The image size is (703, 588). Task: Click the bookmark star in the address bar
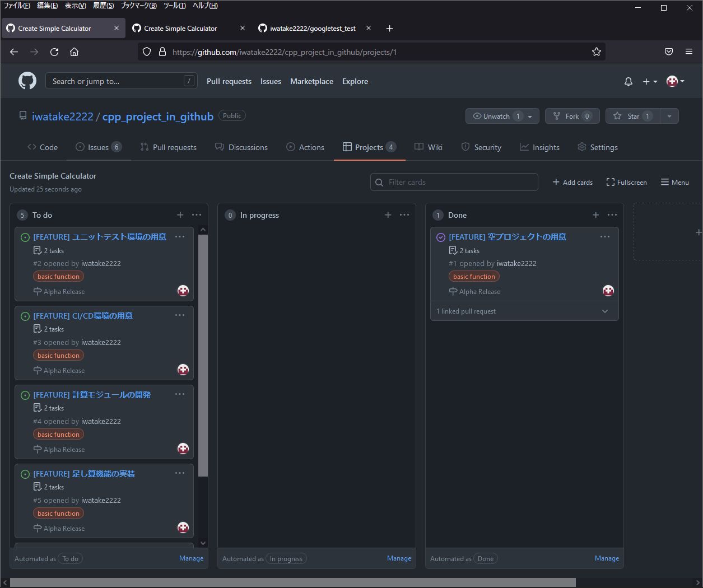596,52
